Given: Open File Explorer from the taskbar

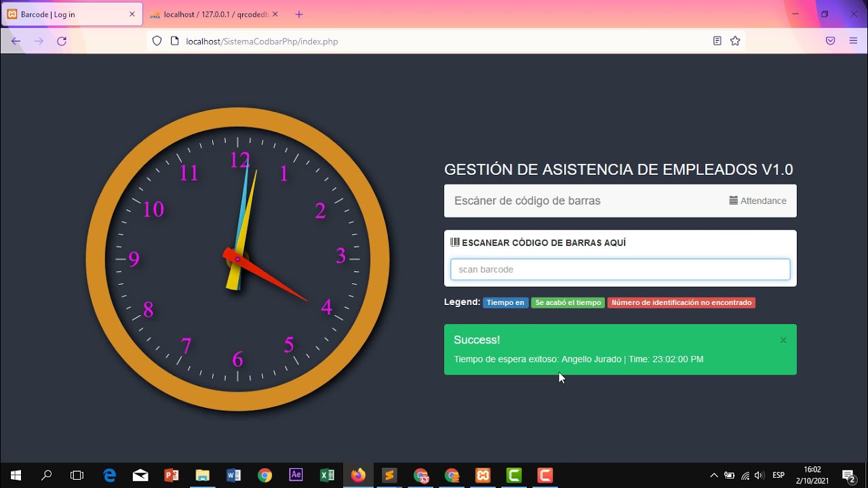Looking at the screenshot, I should pyautogui.click(x=202, y=475).
